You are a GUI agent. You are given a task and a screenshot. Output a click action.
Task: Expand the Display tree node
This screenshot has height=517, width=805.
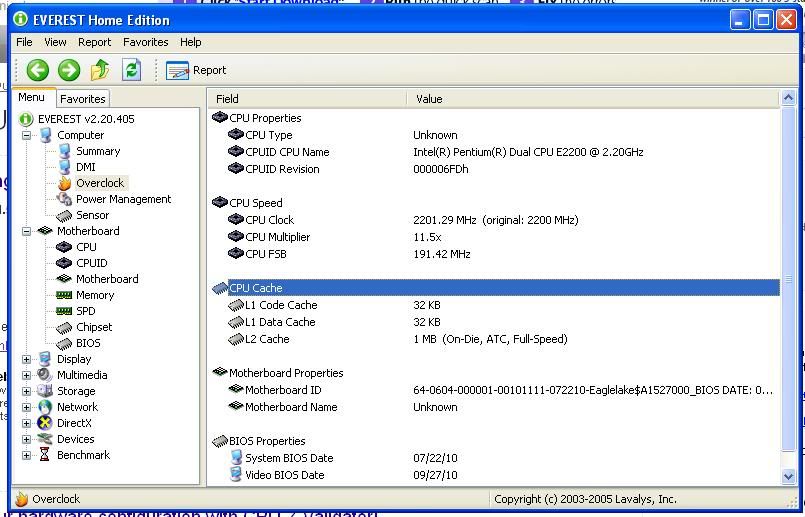(26, 359)
